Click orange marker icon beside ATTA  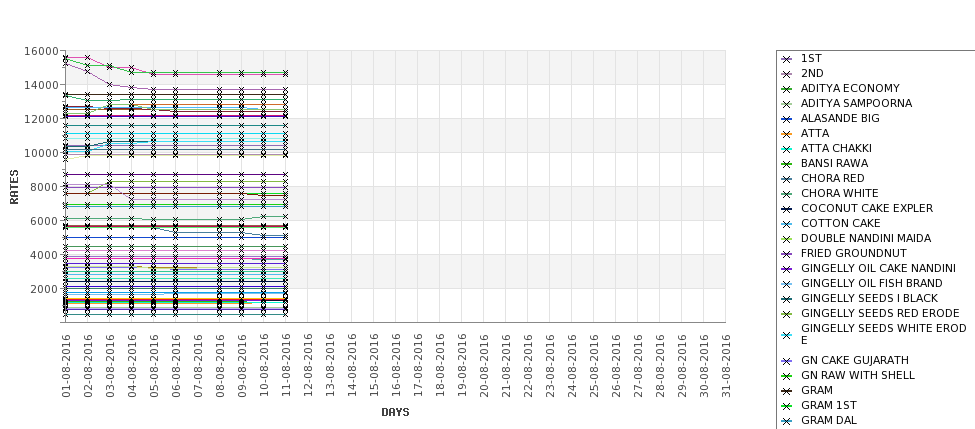point(787,134)
